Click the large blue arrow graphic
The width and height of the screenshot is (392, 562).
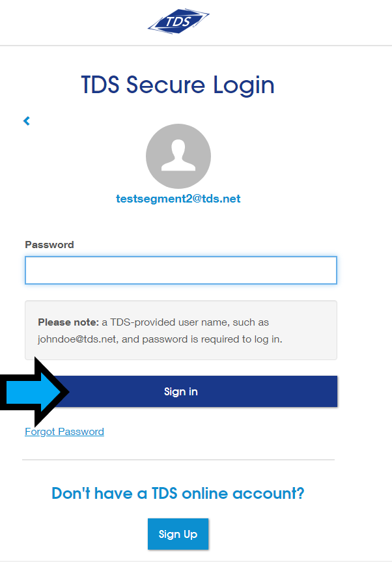pyautogui.click(x=34, y=392)
